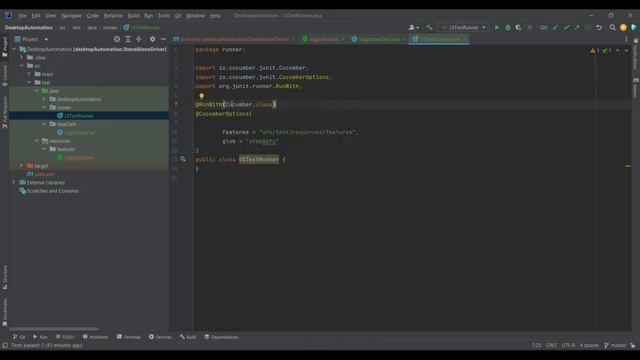The width and height of the screenshot is (640, 360).
Task: Build project with the hammer icon
Action: click(x=429, y=28)
